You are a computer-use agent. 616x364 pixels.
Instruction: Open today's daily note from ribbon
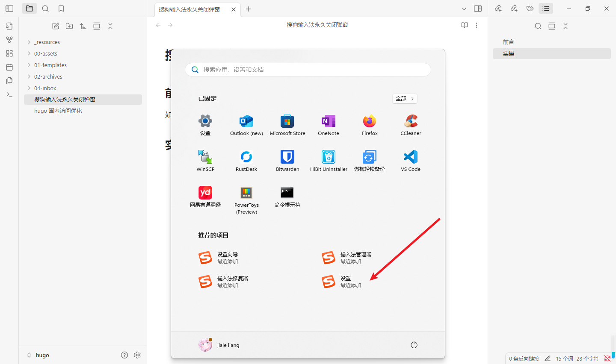click(9, 67)
